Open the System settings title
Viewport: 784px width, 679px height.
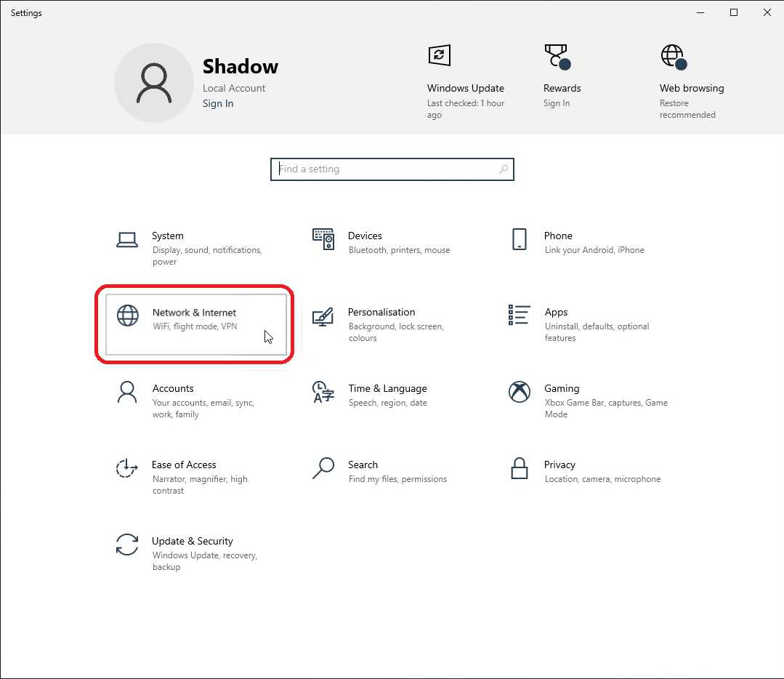pos(168,236)
